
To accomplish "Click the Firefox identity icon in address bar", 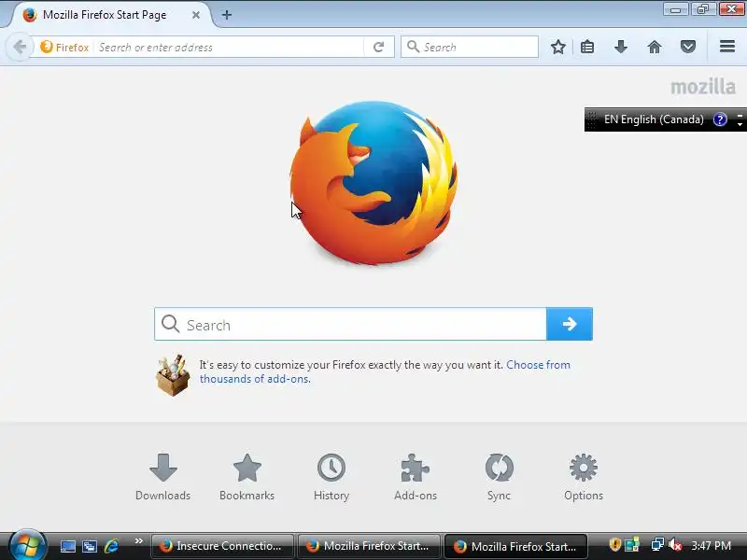I will pos(64,48).
